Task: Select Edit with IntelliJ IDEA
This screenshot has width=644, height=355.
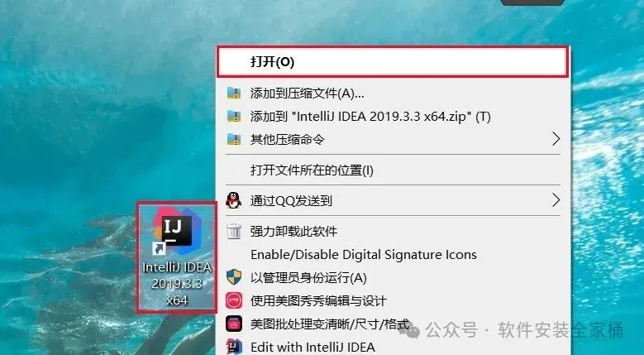Action: (393, 347)
